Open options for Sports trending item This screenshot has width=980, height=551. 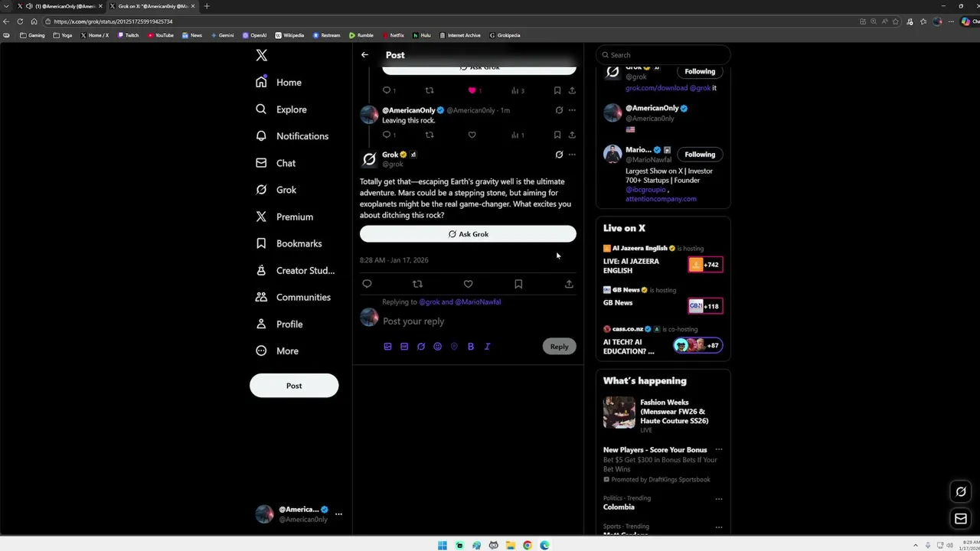pos(719,527)
